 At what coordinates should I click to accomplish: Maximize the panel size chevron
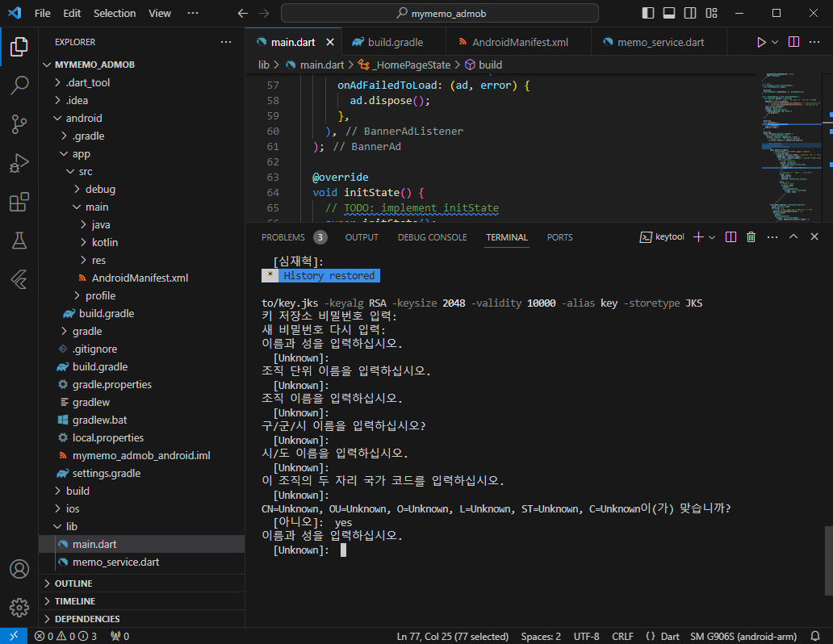coord(793,237)
